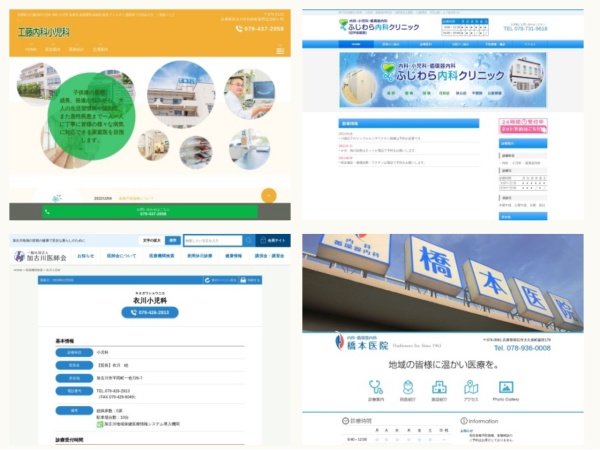Click the blue news section header bar
600x450 pixels.
(409, 123)
